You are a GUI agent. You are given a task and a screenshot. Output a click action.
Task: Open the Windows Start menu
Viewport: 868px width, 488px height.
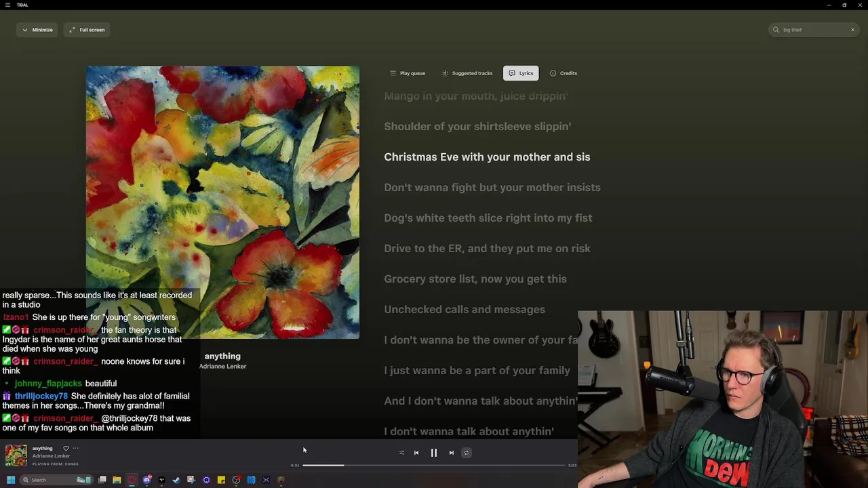[11, 480]
